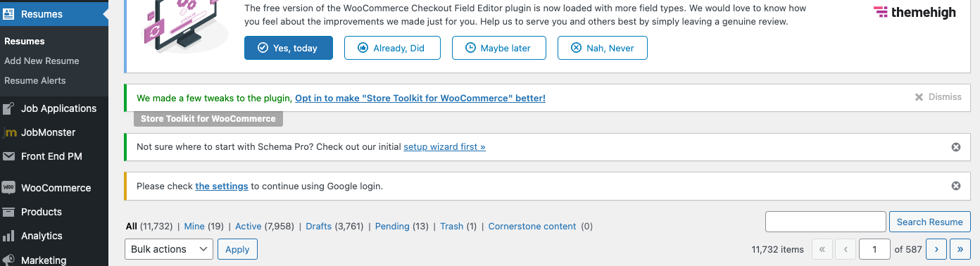Open Products via its archive icon

tap(8, 212)
